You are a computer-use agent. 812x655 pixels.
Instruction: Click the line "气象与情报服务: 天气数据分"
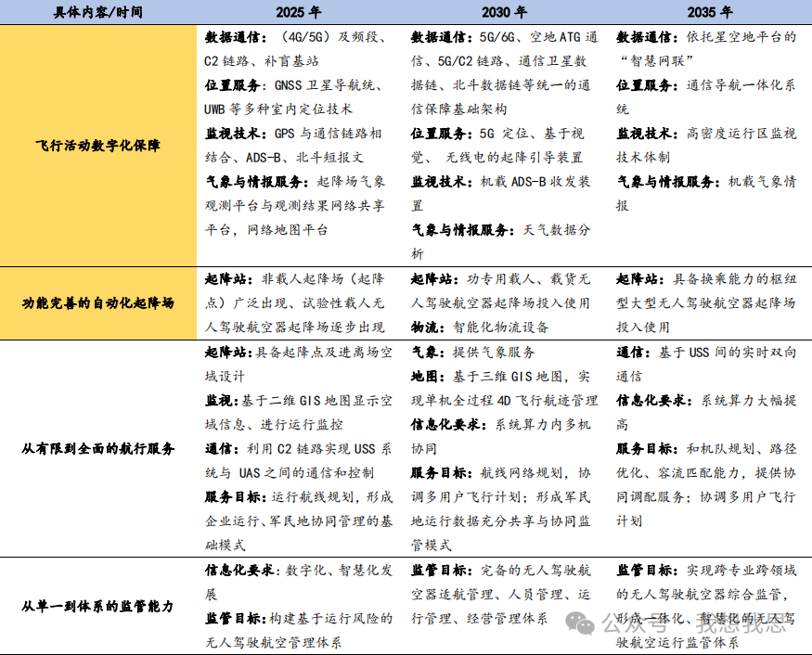(x=501, y=230)
